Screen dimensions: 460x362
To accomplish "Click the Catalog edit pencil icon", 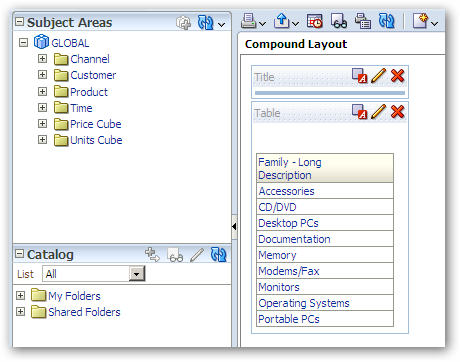I will 197,255.
